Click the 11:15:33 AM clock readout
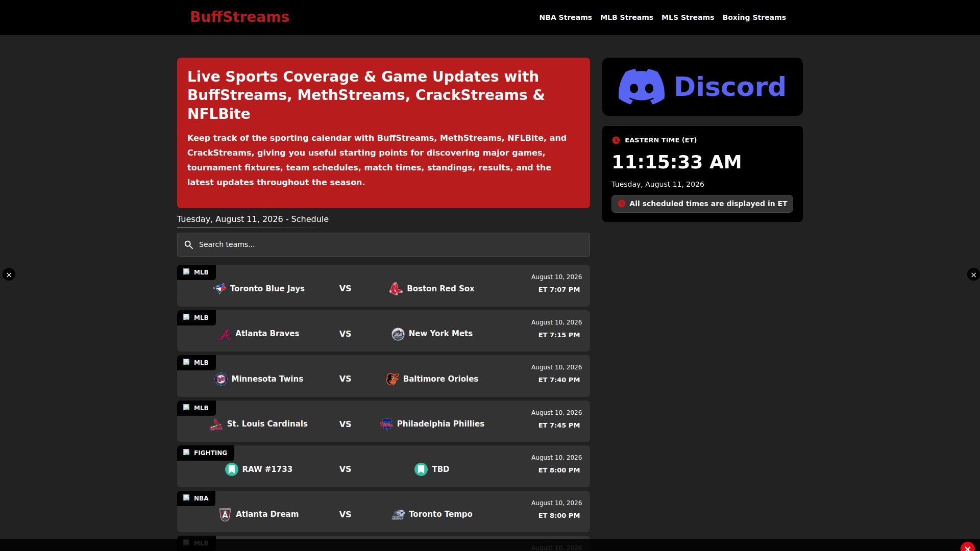The image size is (980, 551). click(x=676, y=162)
